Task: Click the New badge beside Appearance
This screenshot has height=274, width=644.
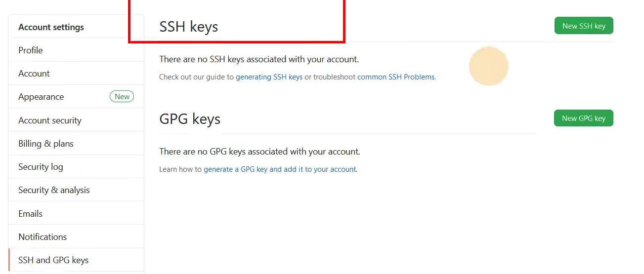Action: pyautogui.click(x=122, y=97)
